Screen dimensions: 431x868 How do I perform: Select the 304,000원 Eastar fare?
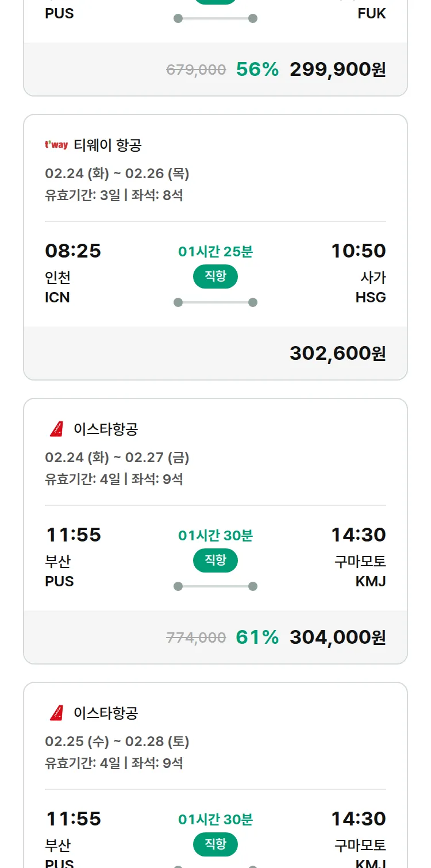[337, 637]
